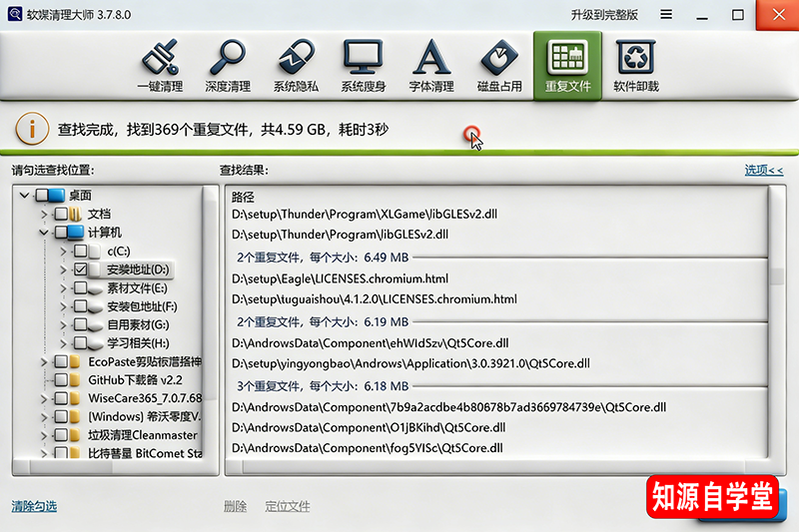This screenshot has height=532, width=799.
Task: Click the 桌面 desktop icon
Action: [57, 195]
